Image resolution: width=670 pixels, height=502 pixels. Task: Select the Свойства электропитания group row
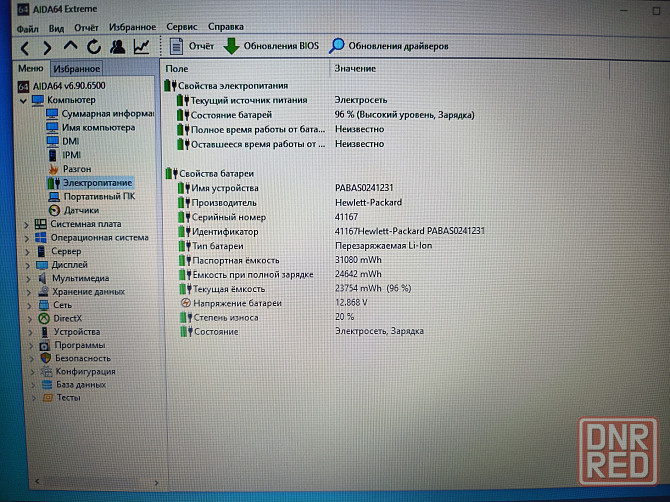(x=226, y=86)
